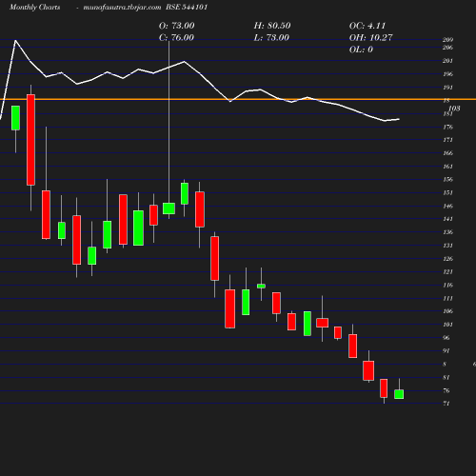Click the 91 price axis label
476x476 pixels.
(446, 350)
